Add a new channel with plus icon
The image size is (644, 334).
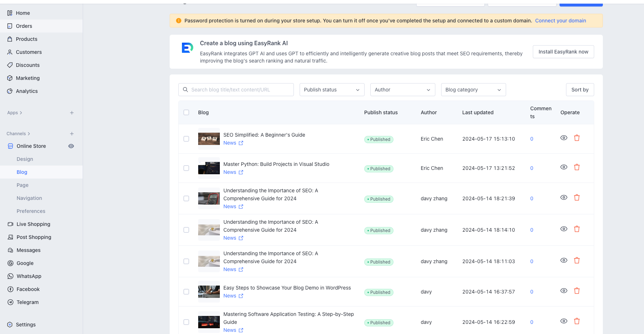point(72,134)
